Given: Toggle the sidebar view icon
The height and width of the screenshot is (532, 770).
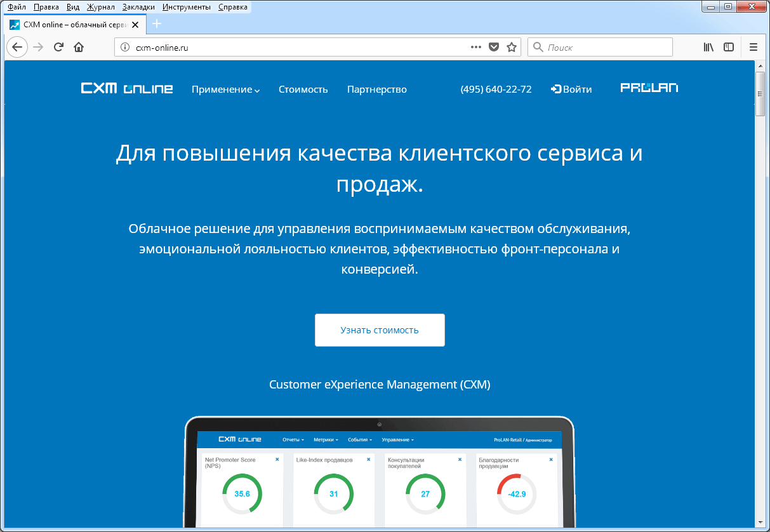Looking at the screenshot, I should 729,47.
